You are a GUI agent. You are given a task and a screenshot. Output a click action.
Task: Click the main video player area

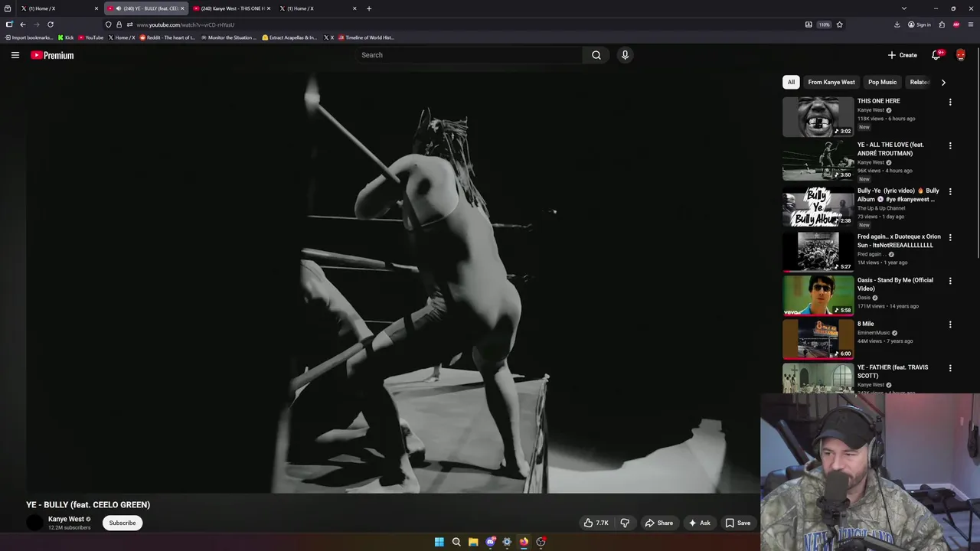(394, 282)
